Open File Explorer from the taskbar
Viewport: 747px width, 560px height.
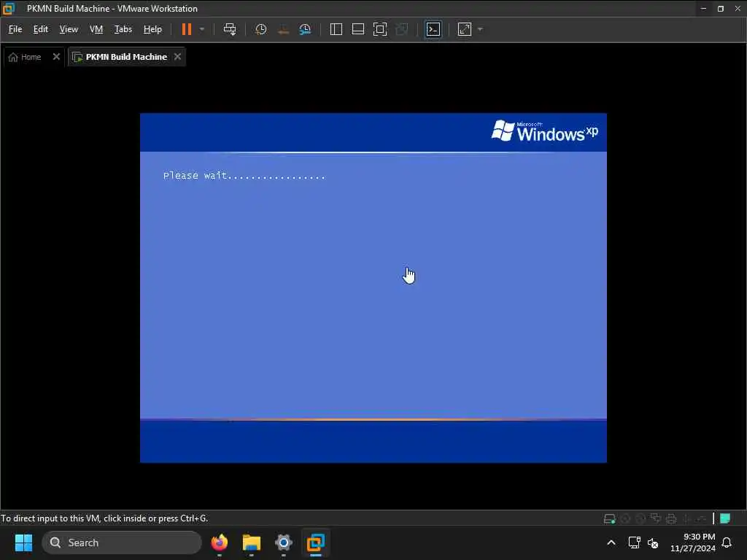[251, 542]
